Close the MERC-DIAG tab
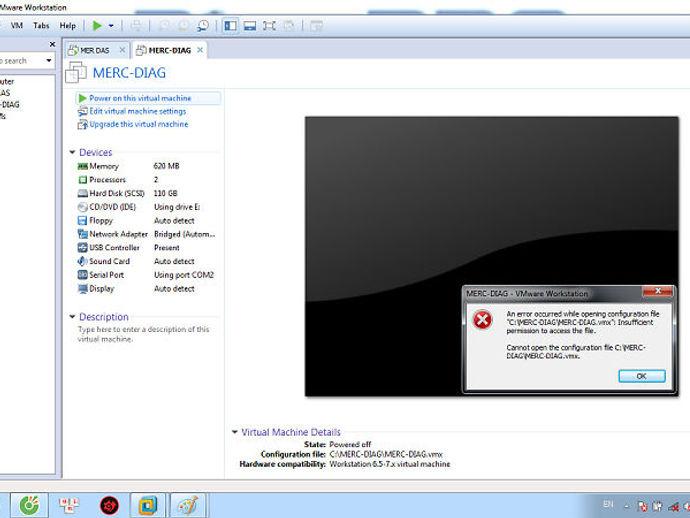Image resolution: width=690 pixels, height=518 pixels. tap(200, 50)
